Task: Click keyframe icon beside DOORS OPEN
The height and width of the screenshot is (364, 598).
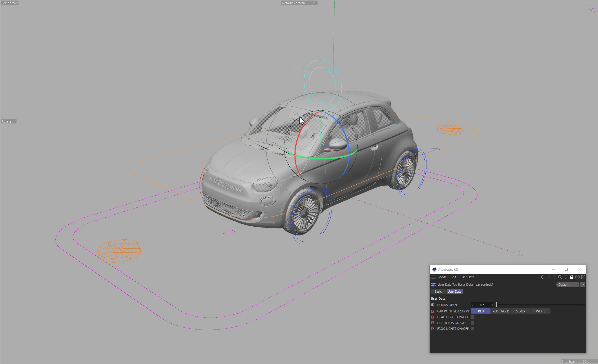Action: [433, 305]
